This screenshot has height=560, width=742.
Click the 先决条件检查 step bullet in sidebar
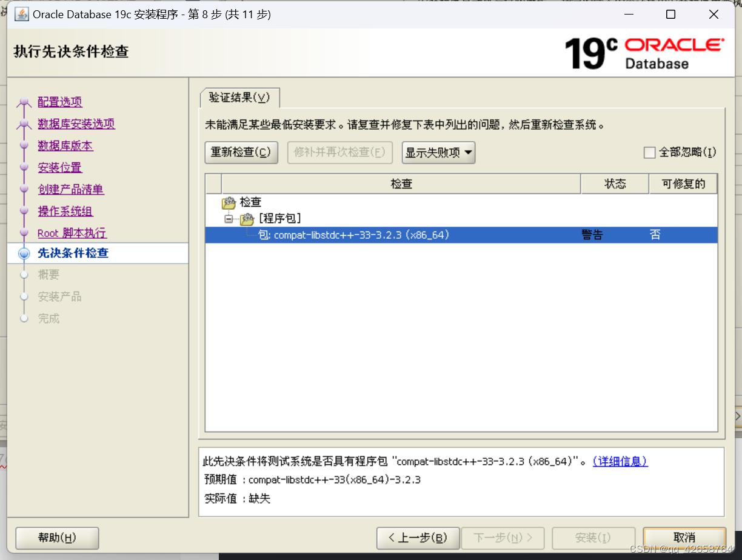[x=24, y=254]
